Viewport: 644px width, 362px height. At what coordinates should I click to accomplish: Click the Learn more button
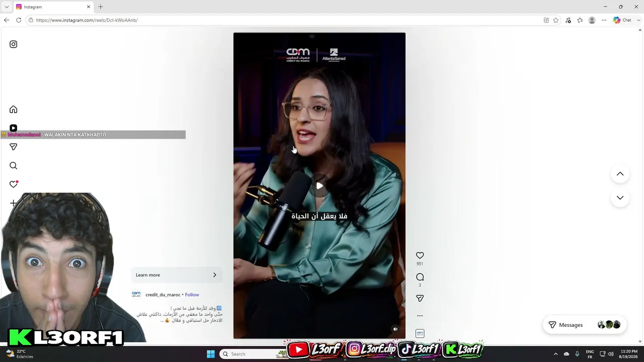176,275
